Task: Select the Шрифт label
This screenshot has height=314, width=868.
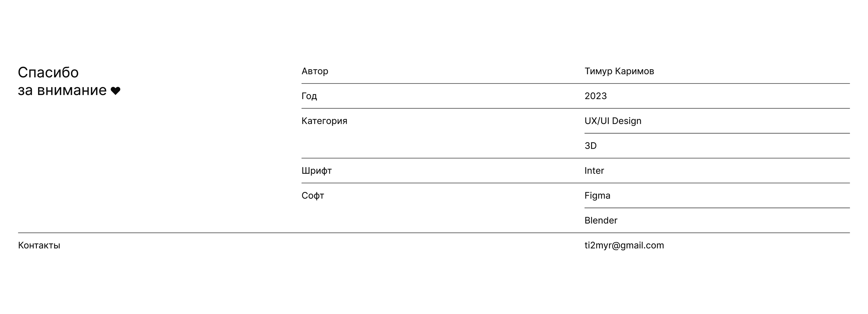Action: [x=316, y=171]
